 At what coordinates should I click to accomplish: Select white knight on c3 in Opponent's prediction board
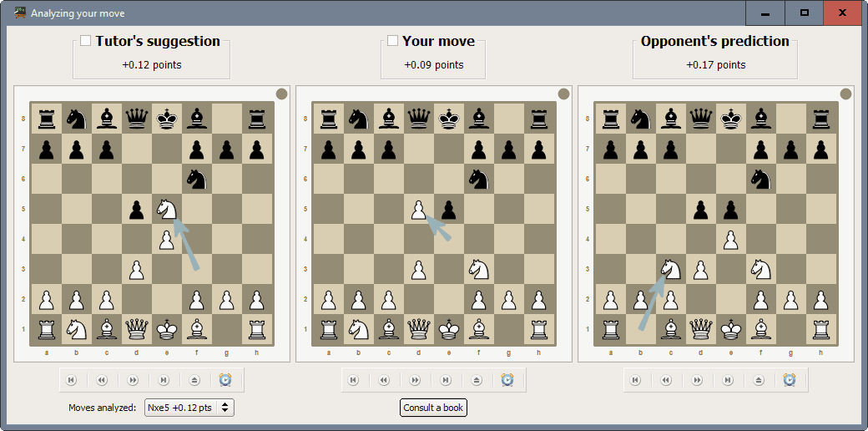pyautogui.click(x=670, y=269)
